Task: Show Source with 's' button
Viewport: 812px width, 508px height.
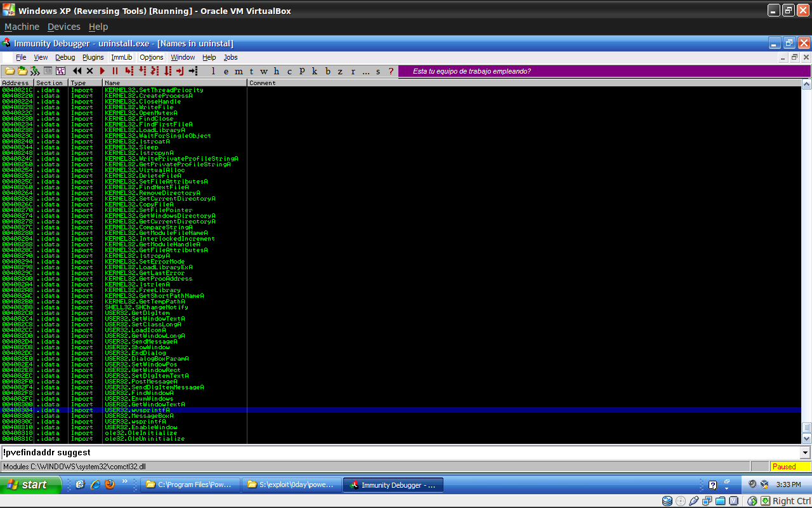Action: [378, 71]
